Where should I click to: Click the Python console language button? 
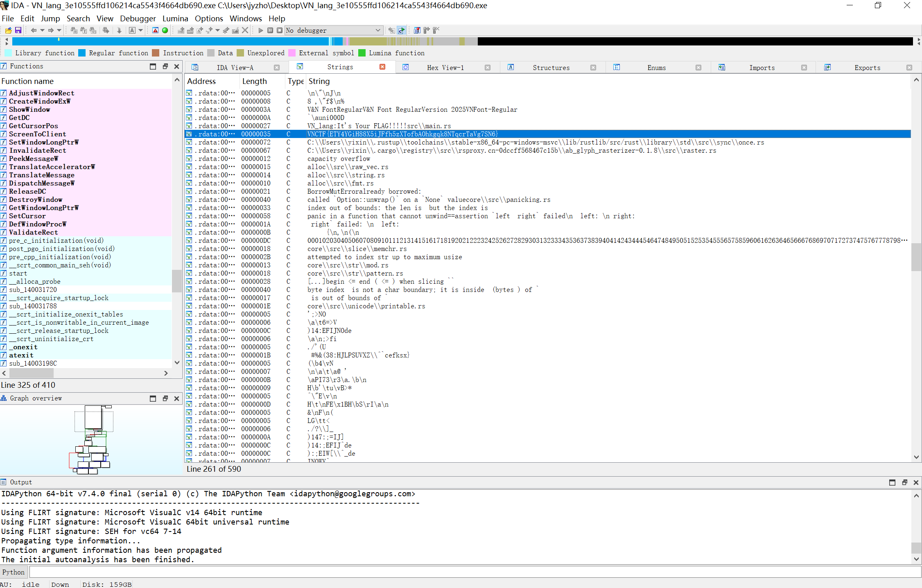tap(14, 572)
